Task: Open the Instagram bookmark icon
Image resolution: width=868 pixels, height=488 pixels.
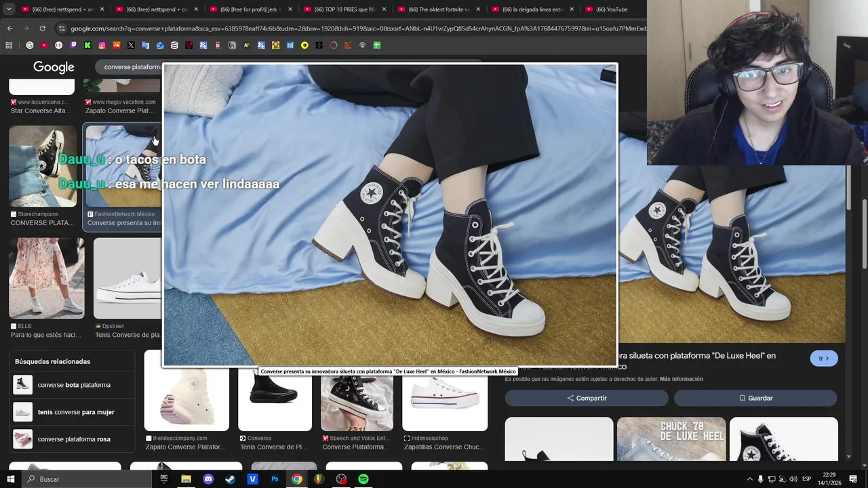Action: point(102,45)
